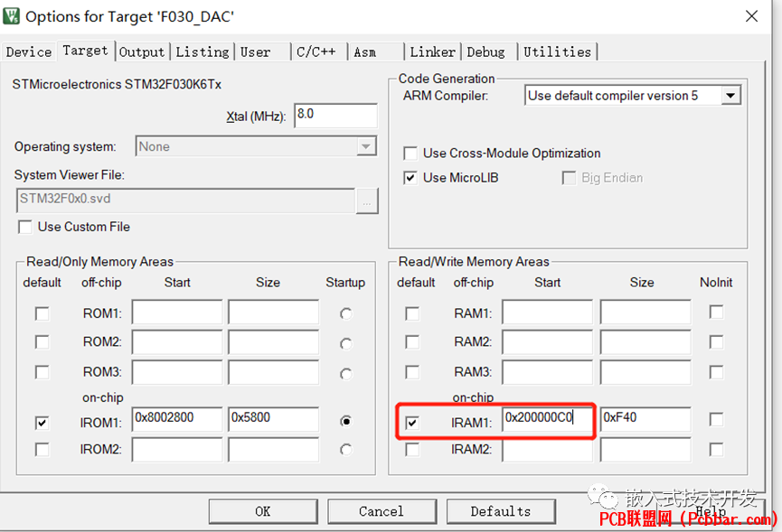Click the ROM2 Start address field
Viewport: 782px width, 532px height.
[x=177, y=341]
